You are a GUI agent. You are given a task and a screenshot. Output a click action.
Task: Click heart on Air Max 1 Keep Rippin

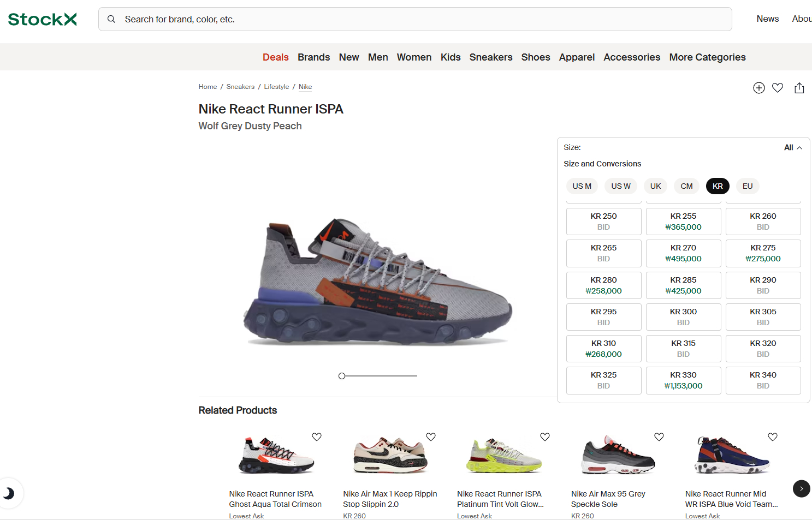coord(430,437)
